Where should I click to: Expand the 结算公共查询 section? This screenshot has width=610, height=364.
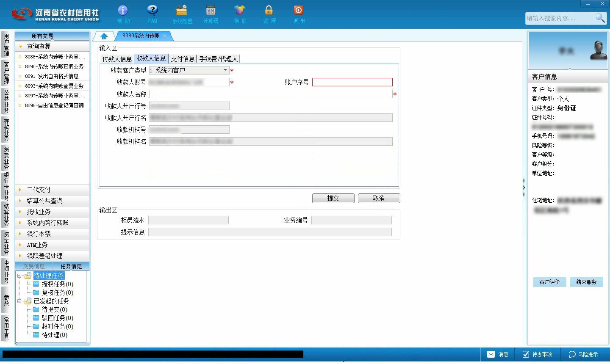[x=53, y=201]
